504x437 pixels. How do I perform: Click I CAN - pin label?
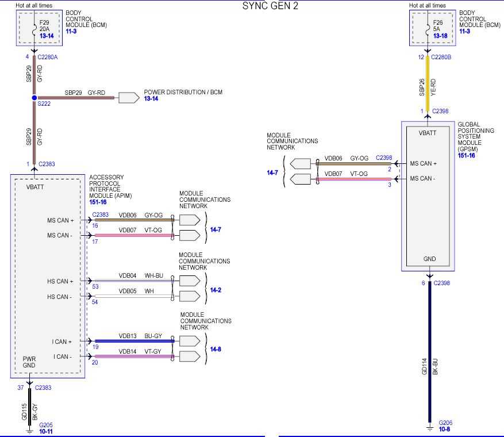[63, 356]
